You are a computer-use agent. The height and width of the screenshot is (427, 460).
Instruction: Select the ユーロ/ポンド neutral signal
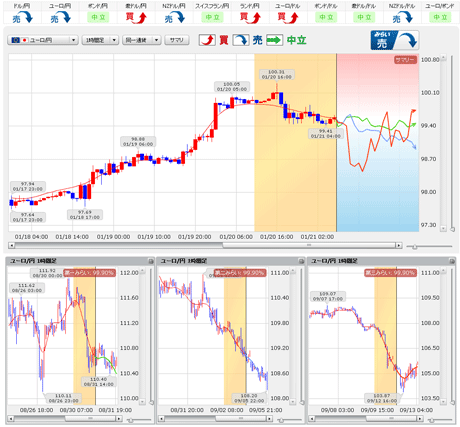(440, 17)
